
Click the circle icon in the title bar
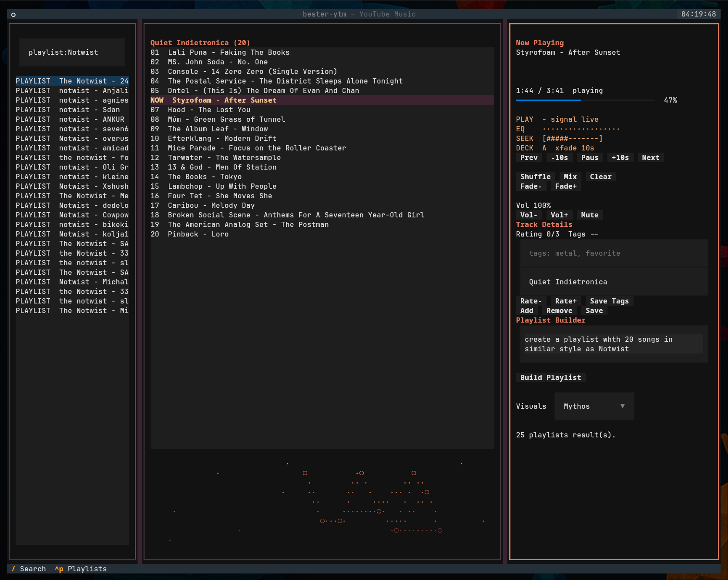pos(13,14)
